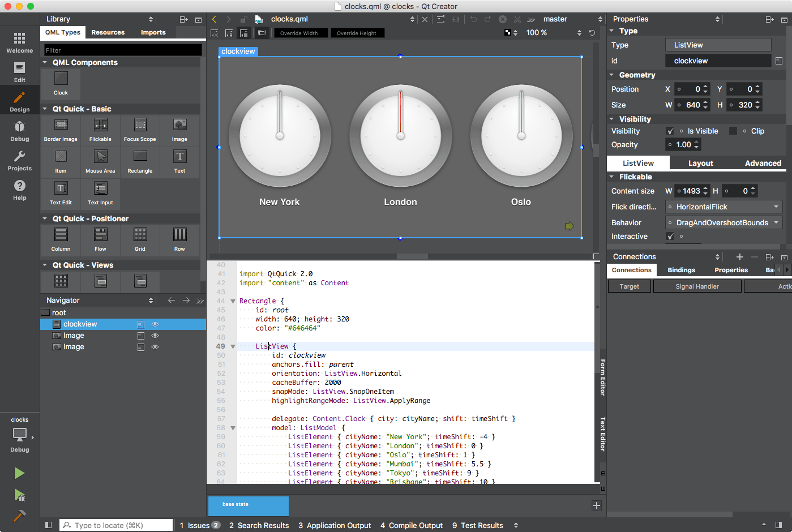Select the Mouse Area component
The width and height of the screenshot is (792, 532).
(100, 162)
